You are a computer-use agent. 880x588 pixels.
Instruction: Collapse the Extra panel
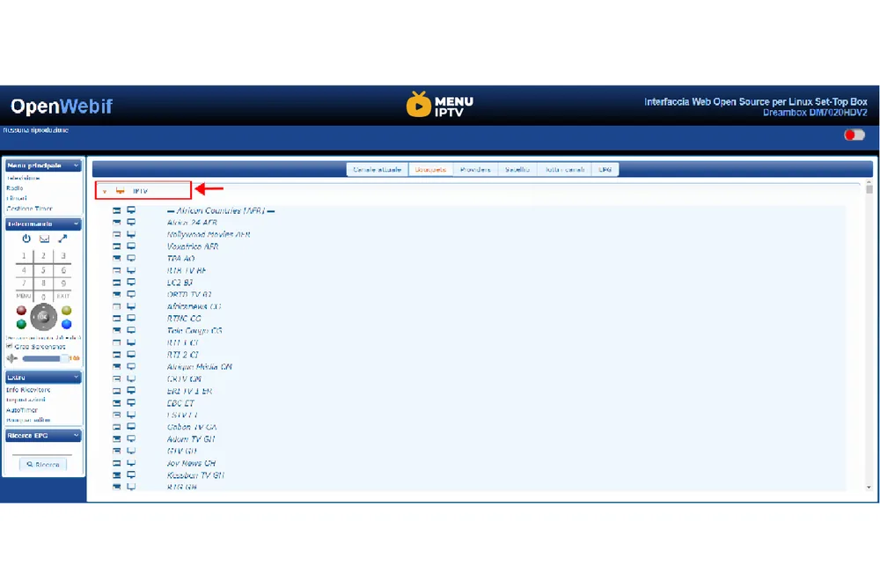[x=76, y=378]
